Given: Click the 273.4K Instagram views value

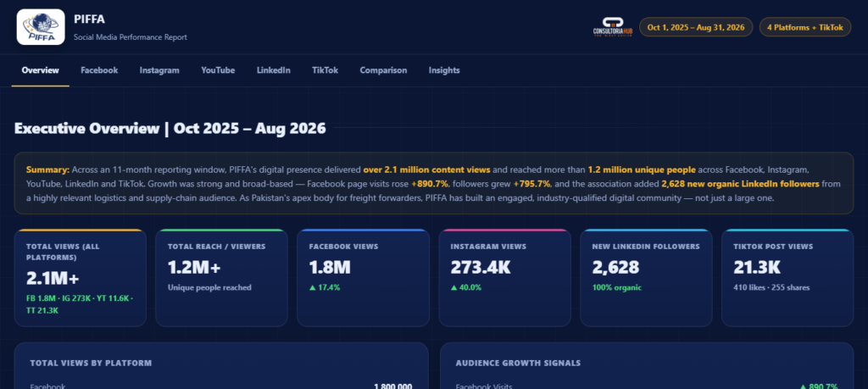Looking at the screenshot, I should tap(481, 267).
